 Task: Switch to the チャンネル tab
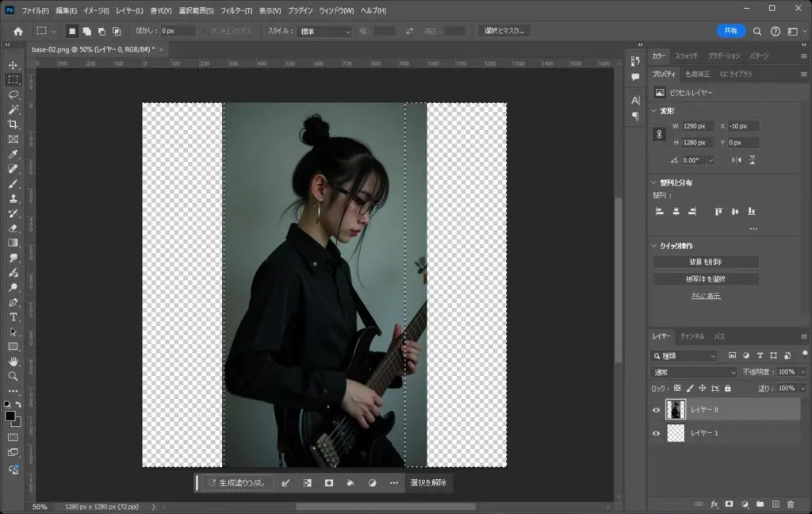(x=691, y=336)
